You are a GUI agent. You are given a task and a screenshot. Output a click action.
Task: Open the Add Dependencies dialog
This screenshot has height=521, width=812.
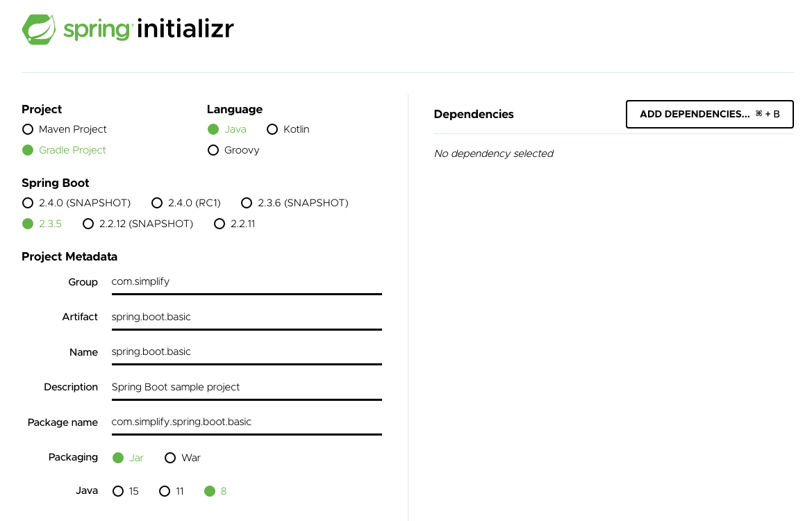click(709, 115)
